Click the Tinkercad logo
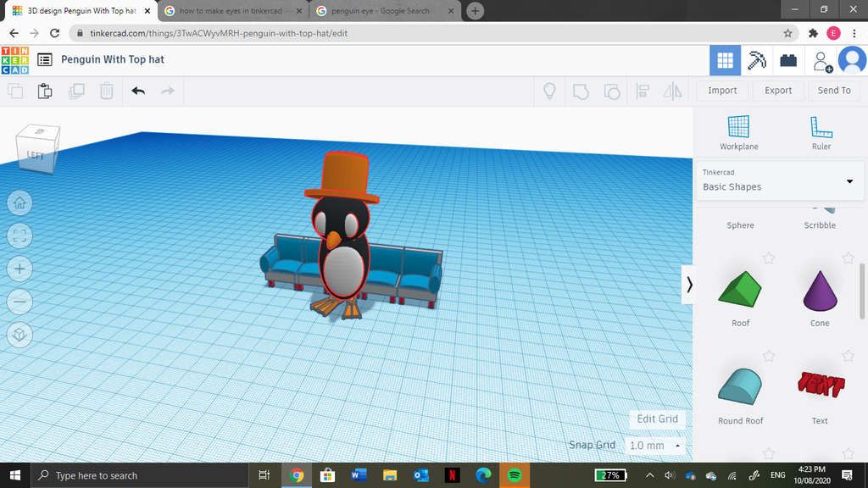This screenshot has height=488, width=868. 15,60
